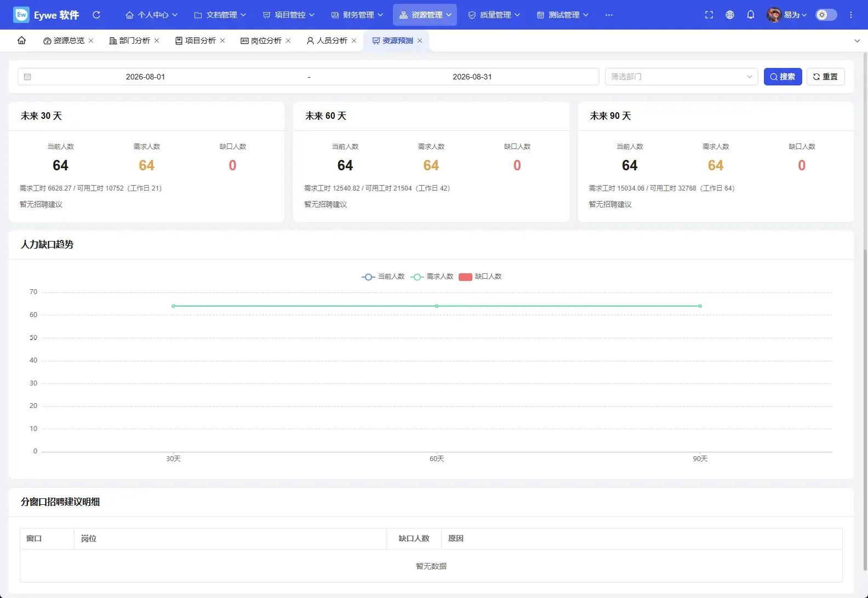Click the 60天 data point on chart
The height and width of the screenshot is (598, 868).
tap(437, 306)
